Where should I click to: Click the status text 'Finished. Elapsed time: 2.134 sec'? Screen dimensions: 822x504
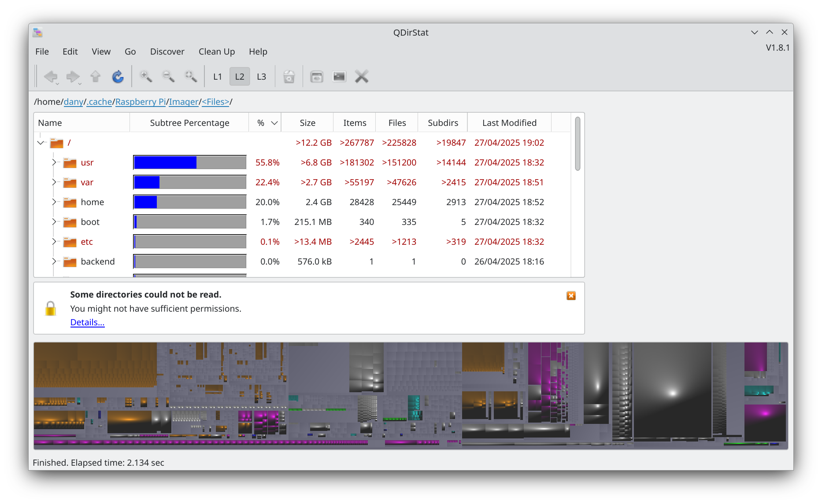click(98, 463)
